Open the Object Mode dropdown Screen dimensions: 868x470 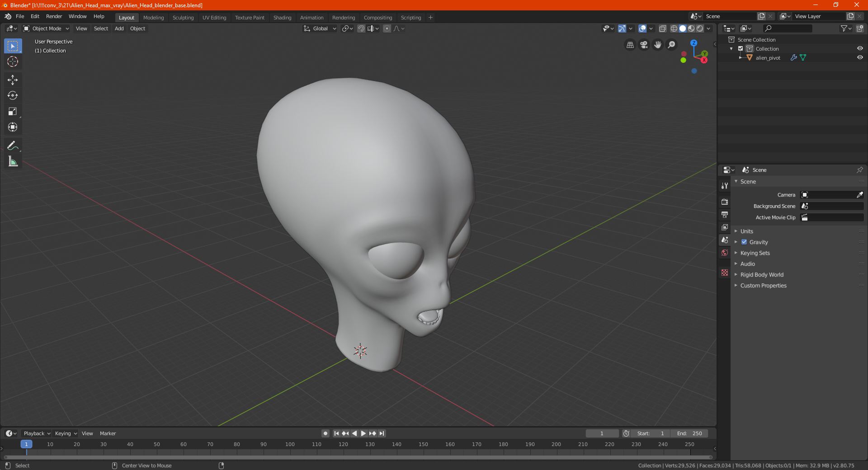pyautogui.click(x=46, y=28)
